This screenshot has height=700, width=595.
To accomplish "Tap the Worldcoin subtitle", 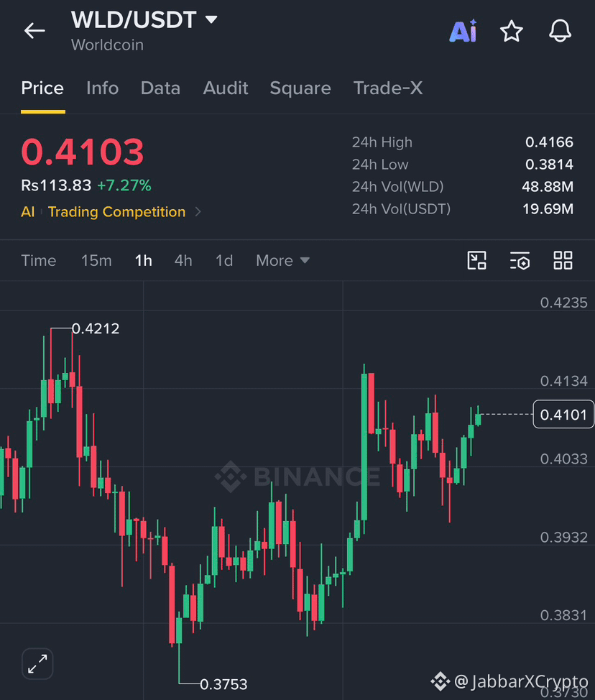I will (x=107, y=45).
